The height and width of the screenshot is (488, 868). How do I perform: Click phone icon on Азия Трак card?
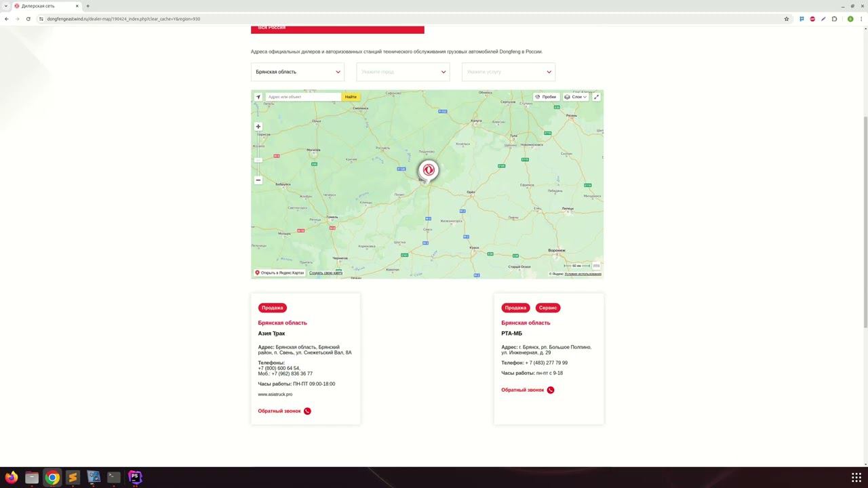tap(307, 411)
